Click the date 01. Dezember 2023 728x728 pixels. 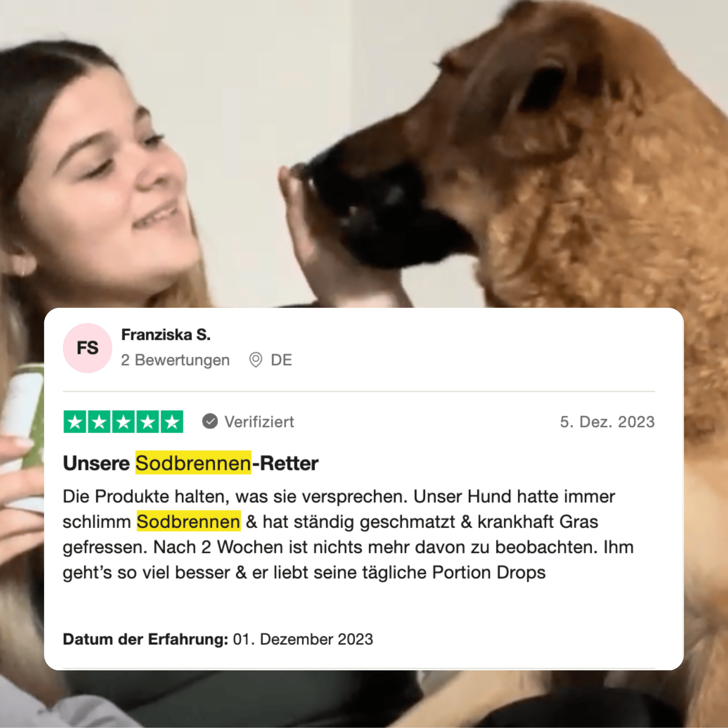point(303,639)
